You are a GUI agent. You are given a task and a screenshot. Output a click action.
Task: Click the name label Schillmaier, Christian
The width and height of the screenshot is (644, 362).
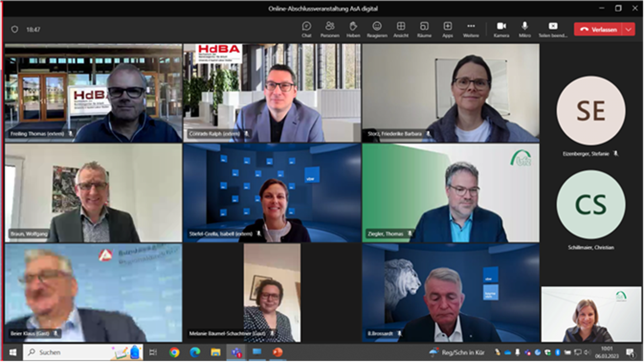click(591, 247)
